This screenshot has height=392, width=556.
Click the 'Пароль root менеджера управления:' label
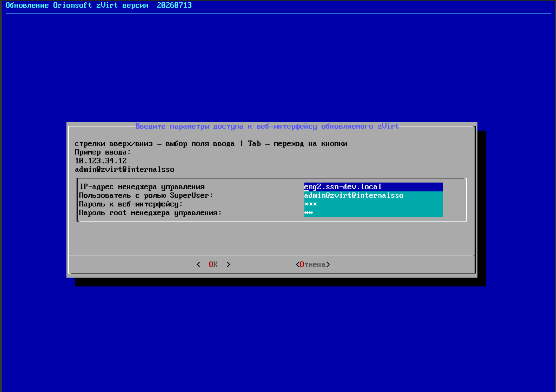pos(150,213)
